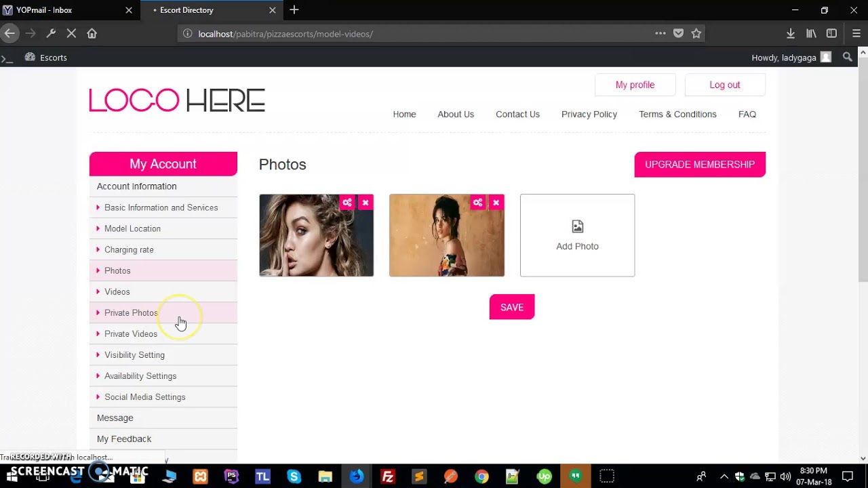Open Chrome from the taskbar
Screen dimensions: 868x488
point(481,476)
